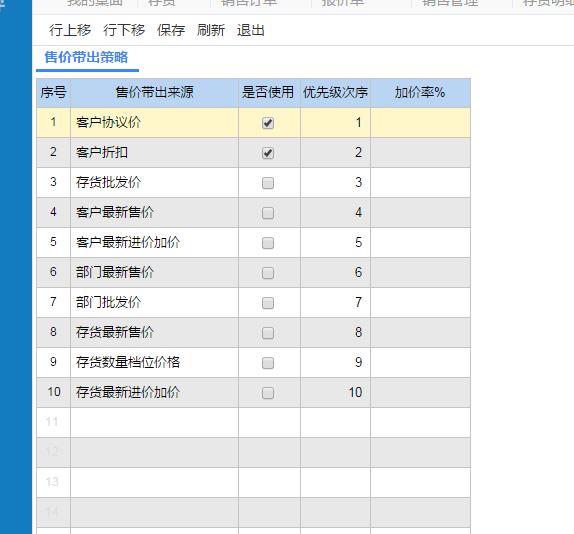Click the 保存 save button
This screenshot has height=534, width=574.
(171, 30)
